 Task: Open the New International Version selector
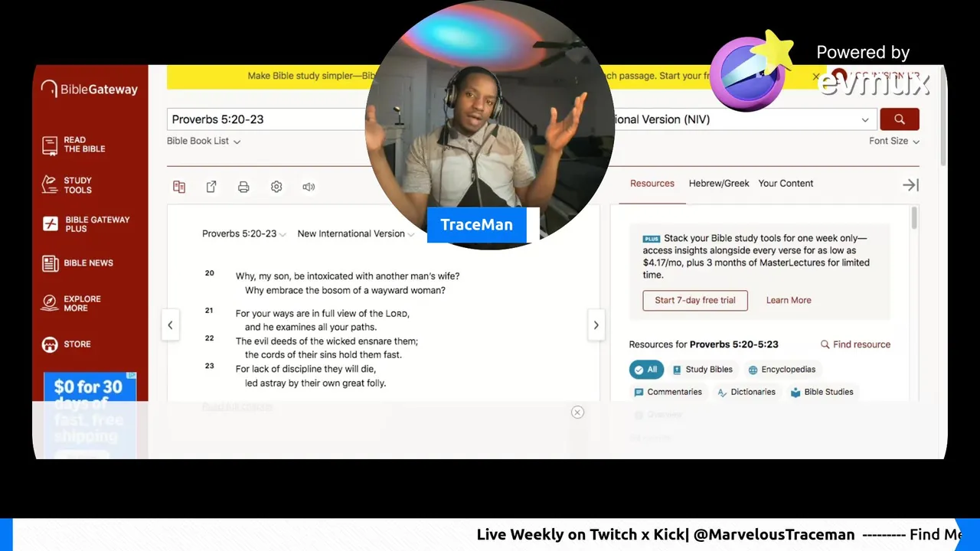point(356,233)
